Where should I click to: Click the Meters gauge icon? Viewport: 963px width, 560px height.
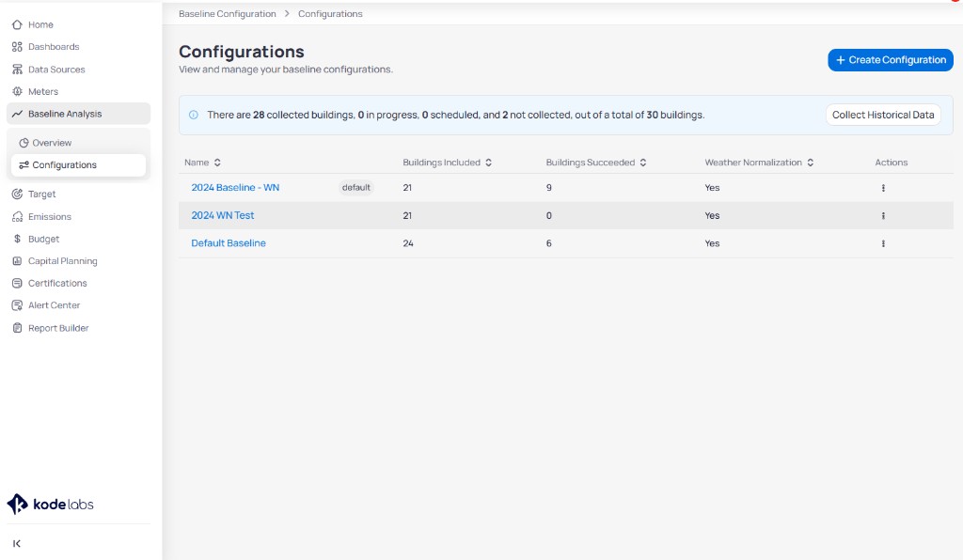point(17,91)
